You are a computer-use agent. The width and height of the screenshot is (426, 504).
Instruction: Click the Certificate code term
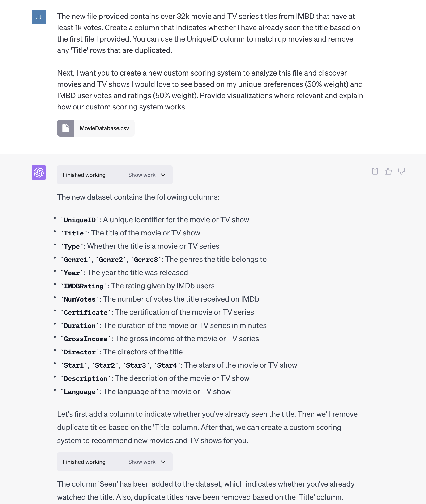coord(86,312)
